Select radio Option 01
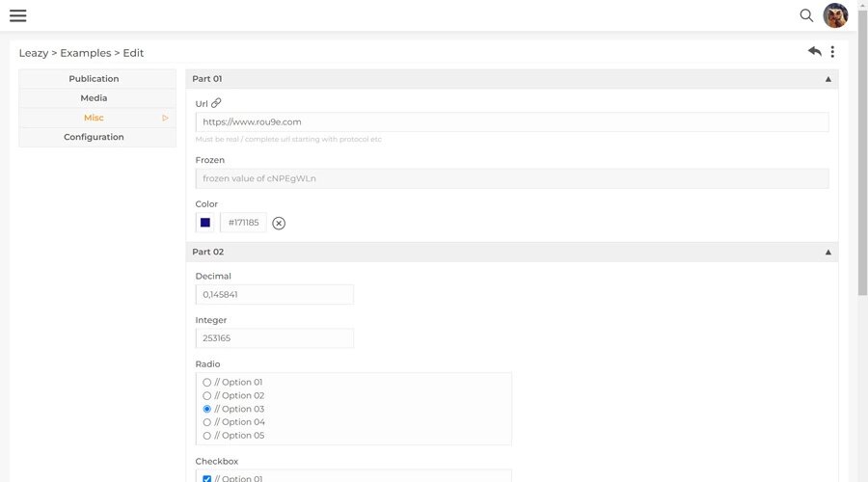 207,383
